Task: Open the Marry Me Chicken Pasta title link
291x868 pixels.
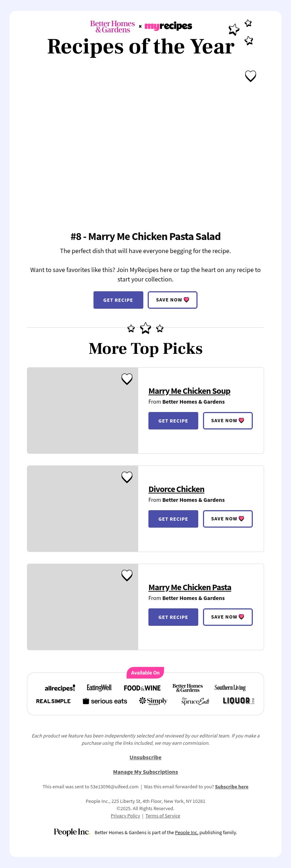Action: coord(190,587)
